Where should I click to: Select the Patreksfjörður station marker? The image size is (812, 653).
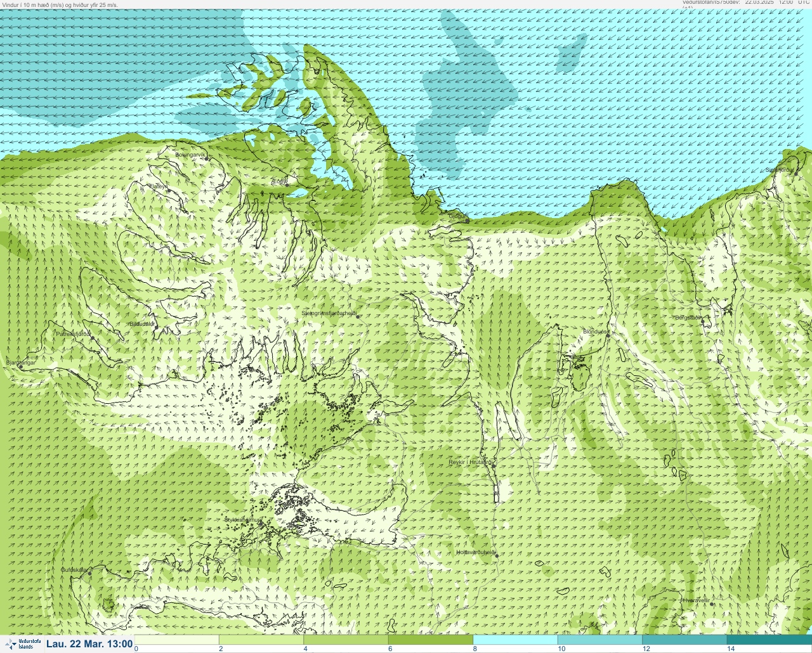pos(93,337)
